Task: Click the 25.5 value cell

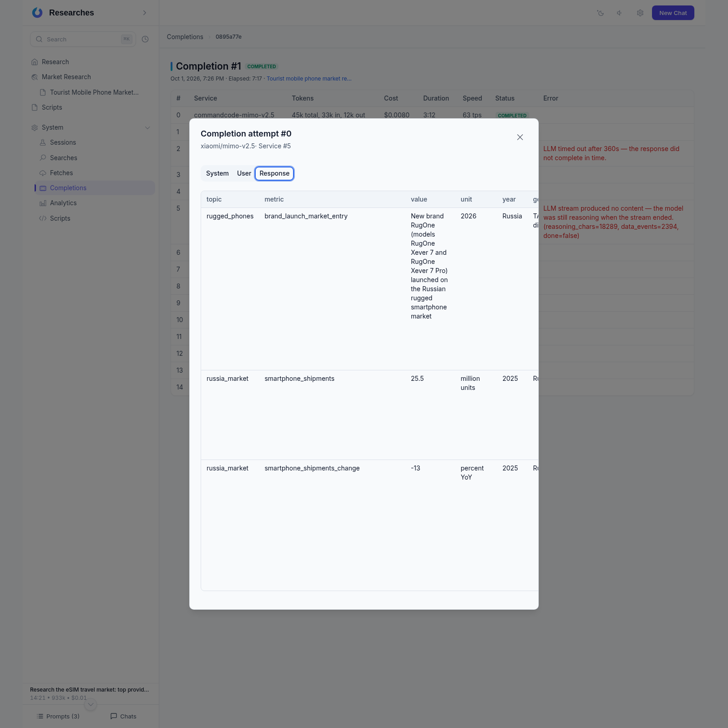Action: [417, 379]
